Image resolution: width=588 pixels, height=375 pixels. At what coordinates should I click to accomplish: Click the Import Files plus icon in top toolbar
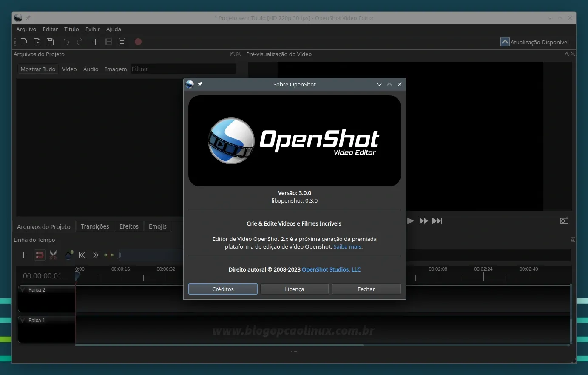click(x=95, y=42)
